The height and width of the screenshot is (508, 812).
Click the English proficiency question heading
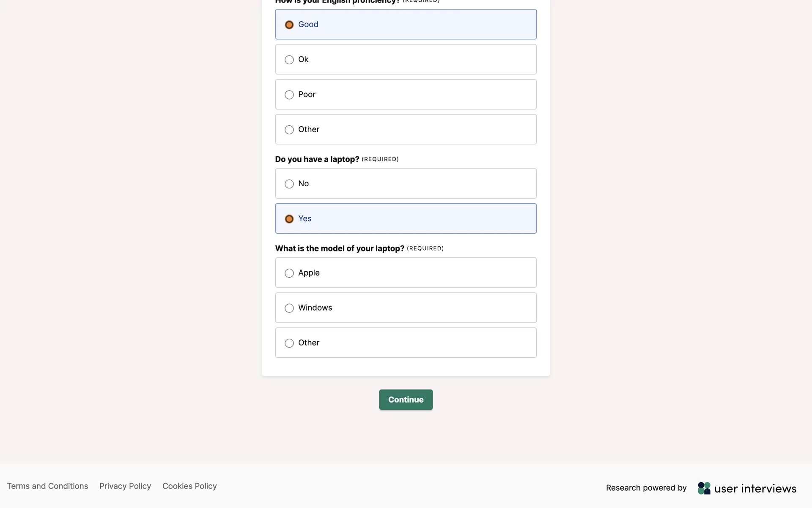click(x=337, y=2)
